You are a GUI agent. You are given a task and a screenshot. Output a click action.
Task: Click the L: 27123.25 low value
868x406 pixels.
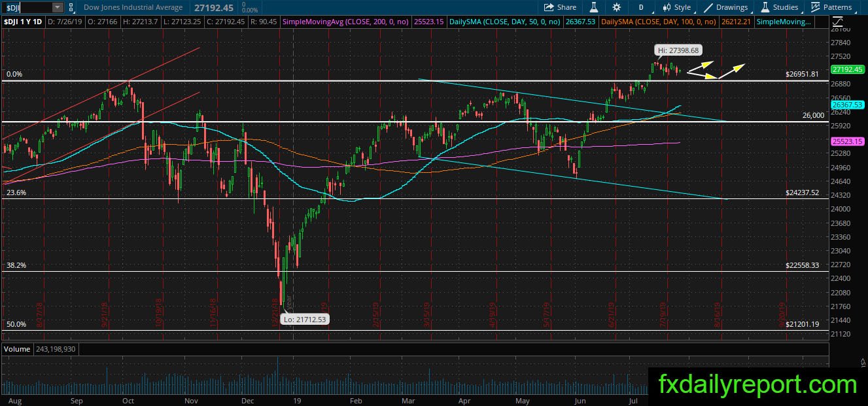click(183, 22)
